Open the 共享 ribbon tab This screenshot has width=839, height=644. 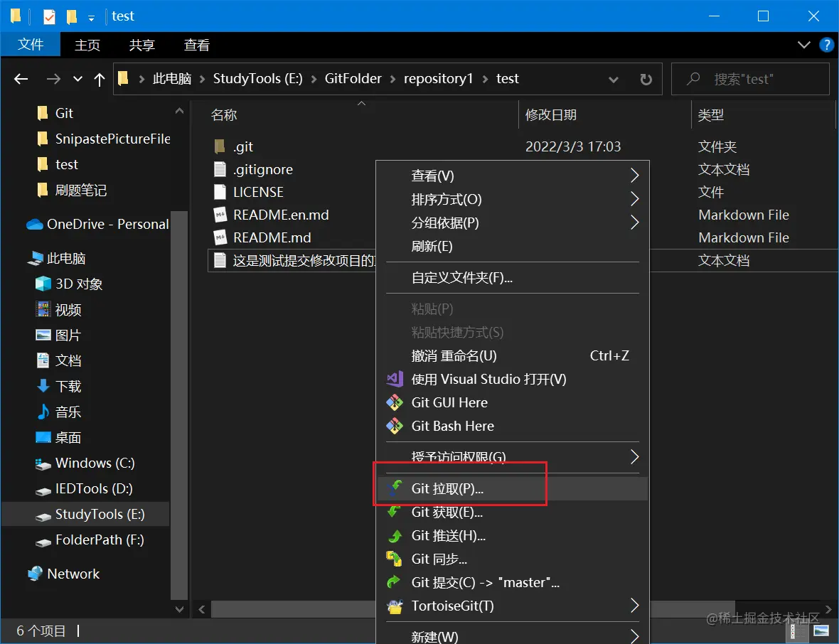141,45
